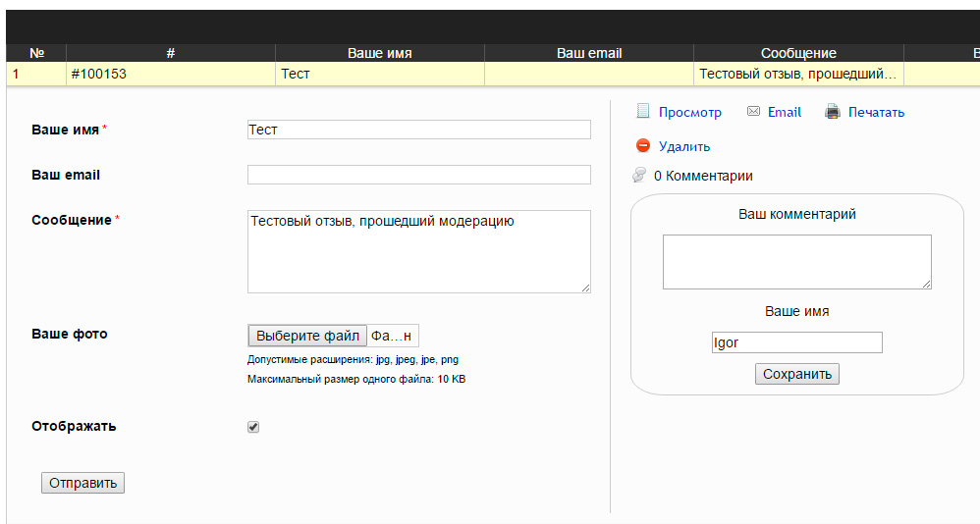Image resolution: width=980 pixels, height=524 pixels.
Task: Click the empty Ваш email input field
Action: pos(418,175)
